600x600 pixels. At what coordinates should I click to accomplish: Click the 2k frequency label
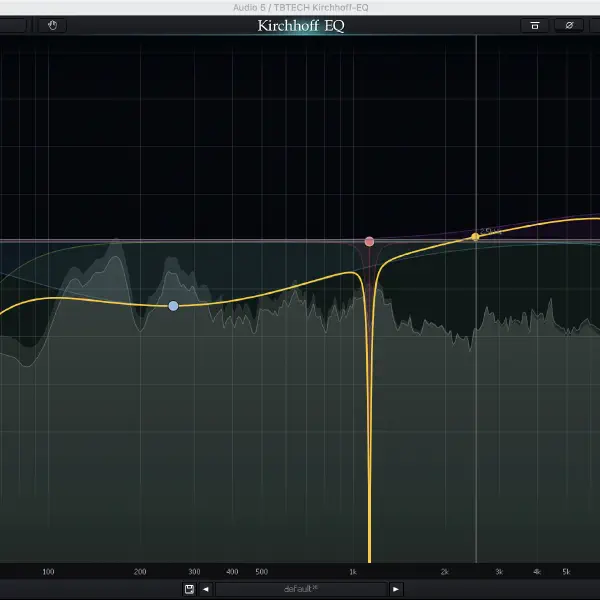444,572
